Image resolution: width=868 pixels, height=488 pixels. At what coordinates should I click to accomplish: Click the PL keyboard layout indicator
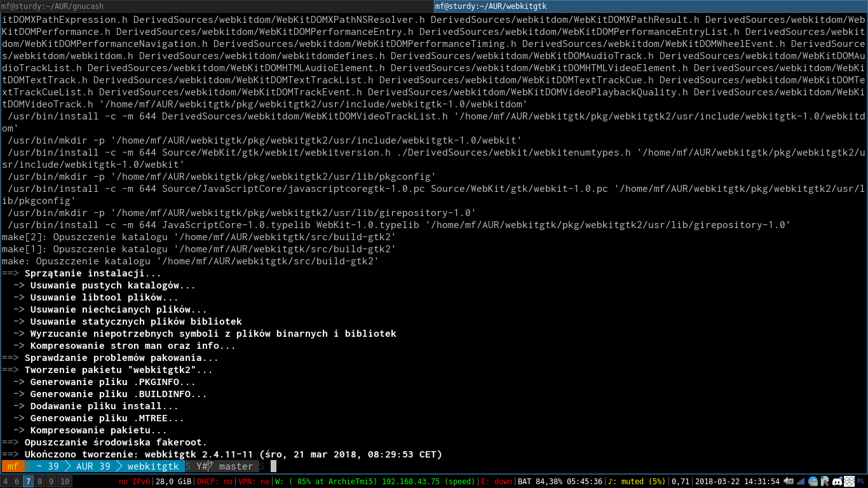click(861, 481)
